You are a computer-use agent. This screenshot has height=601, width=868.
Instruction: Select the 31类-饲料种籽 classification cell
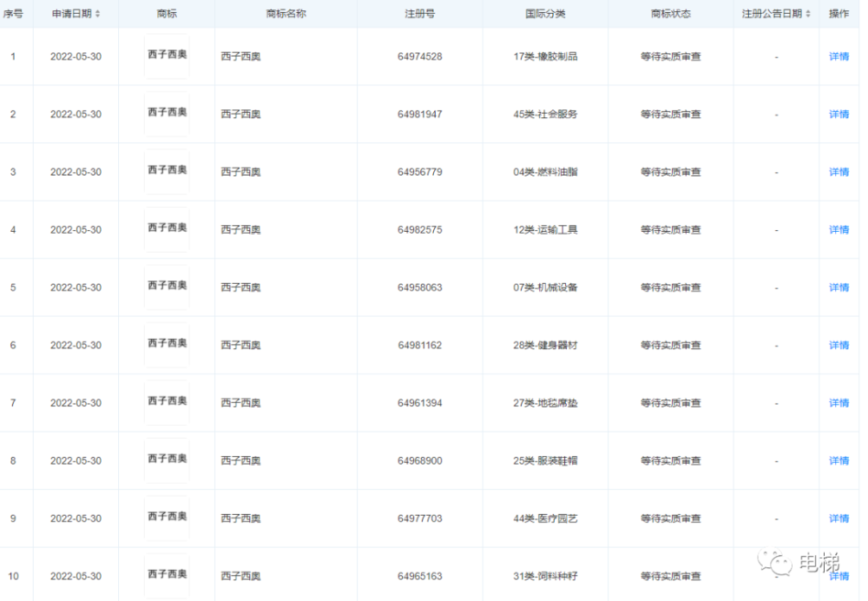[545, 576]
